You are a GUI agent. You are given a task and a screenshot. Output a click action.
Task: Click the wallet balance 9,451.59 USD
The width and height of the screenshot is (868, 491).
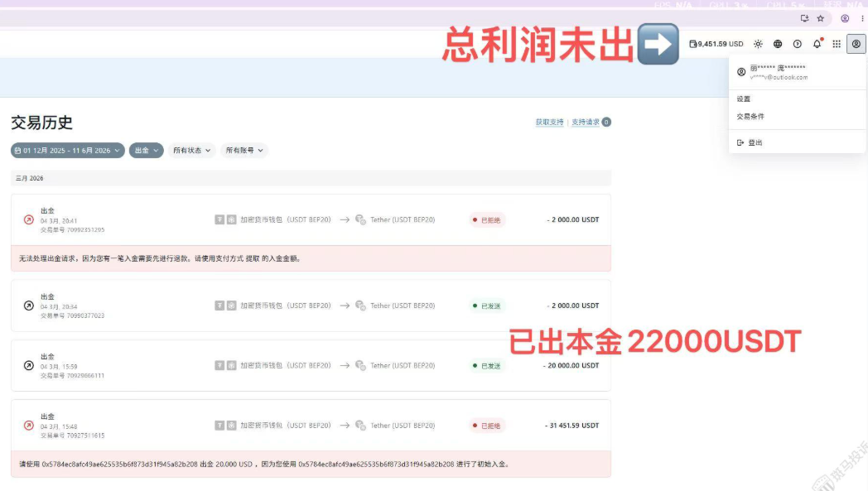716,44
